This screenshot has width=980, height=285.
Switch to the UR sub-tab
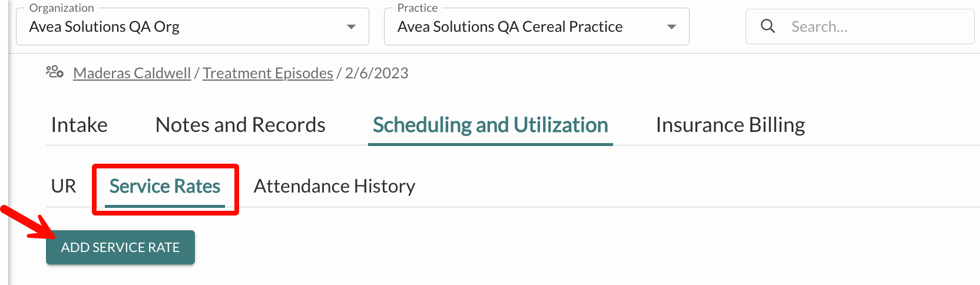(64, 186)
